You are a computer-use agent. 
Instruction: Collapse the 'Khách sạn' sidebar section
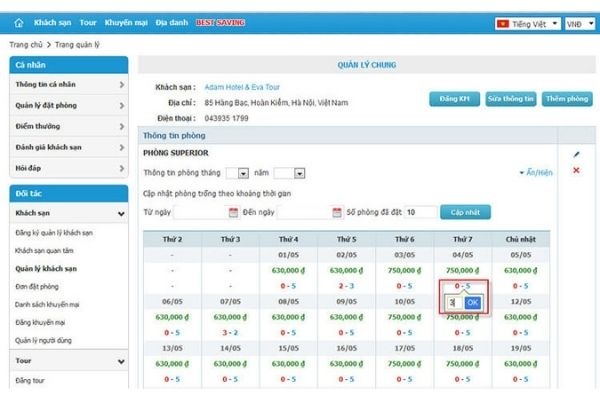(x=121, y=213)
